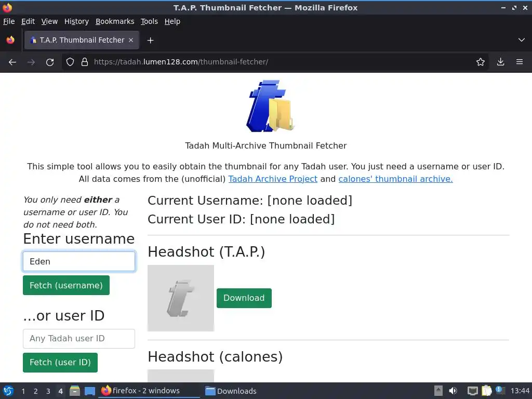Click the Fetch (username) button

(66, 285)
